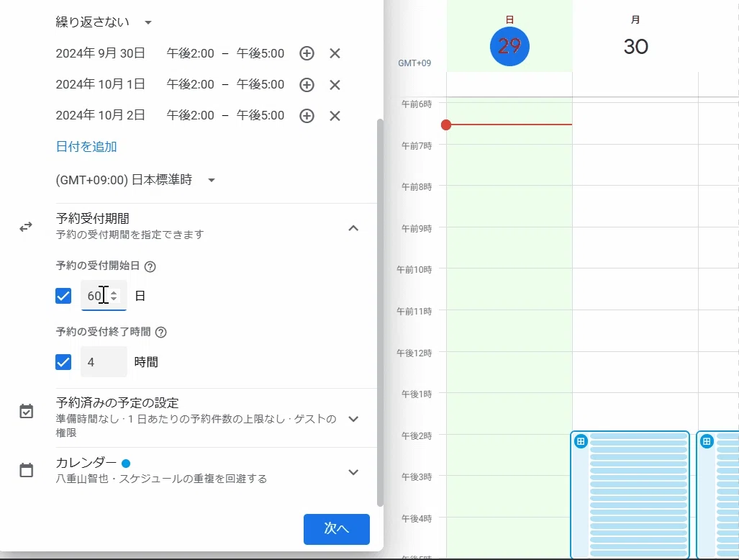The image size is (739, 560).
Task: Click the 次へ button
Action: tap(337, 529)
